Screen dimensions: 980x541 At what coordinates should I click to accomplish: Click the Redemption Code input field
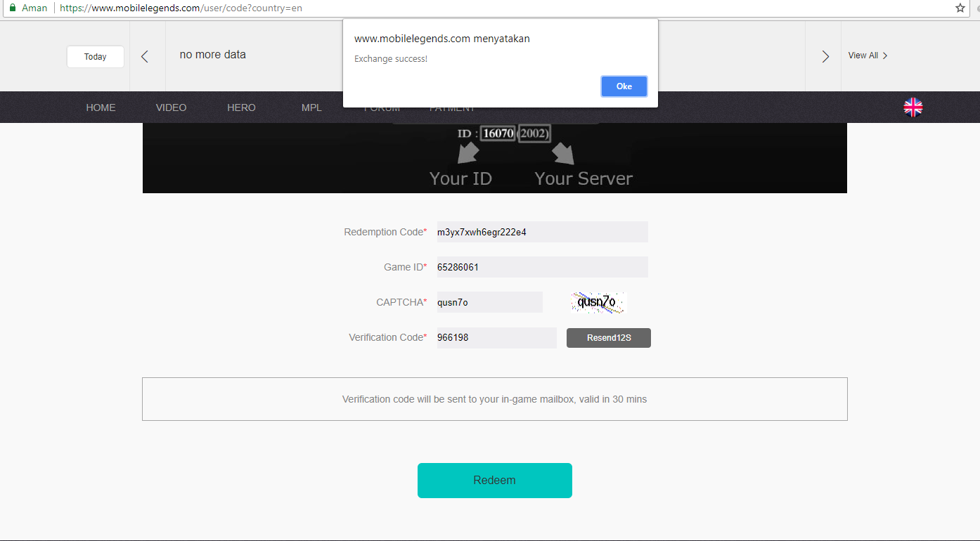click(541, 231)
